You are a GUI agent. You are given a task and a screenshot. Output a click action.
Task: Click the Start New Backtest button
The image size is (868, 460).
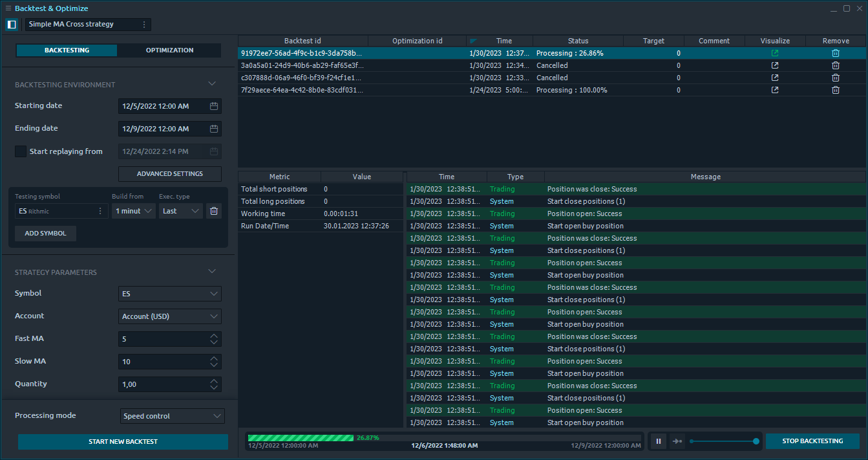point(123,442)
